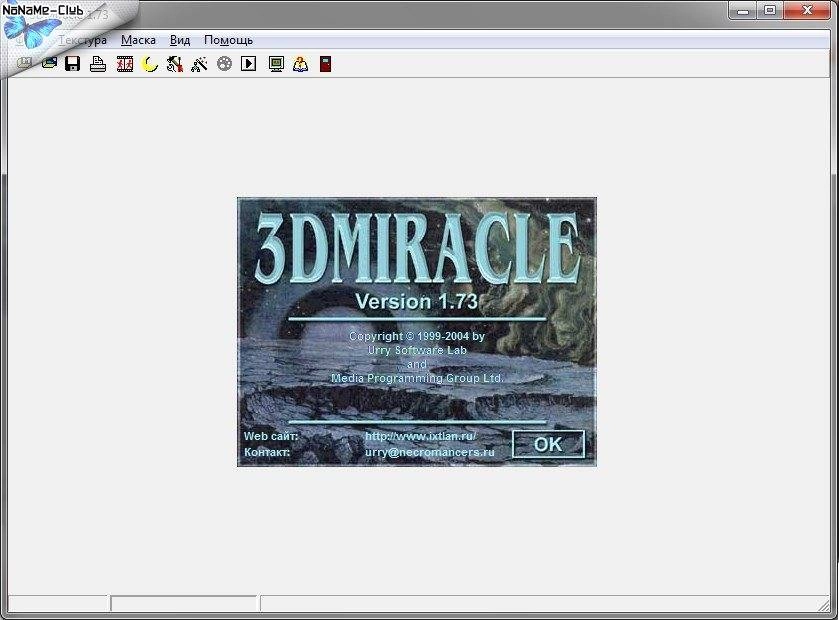Image resolution: width=839 pixels, height=620 pixels.
Task: Minimize the application window
Action: click(743, 10)
